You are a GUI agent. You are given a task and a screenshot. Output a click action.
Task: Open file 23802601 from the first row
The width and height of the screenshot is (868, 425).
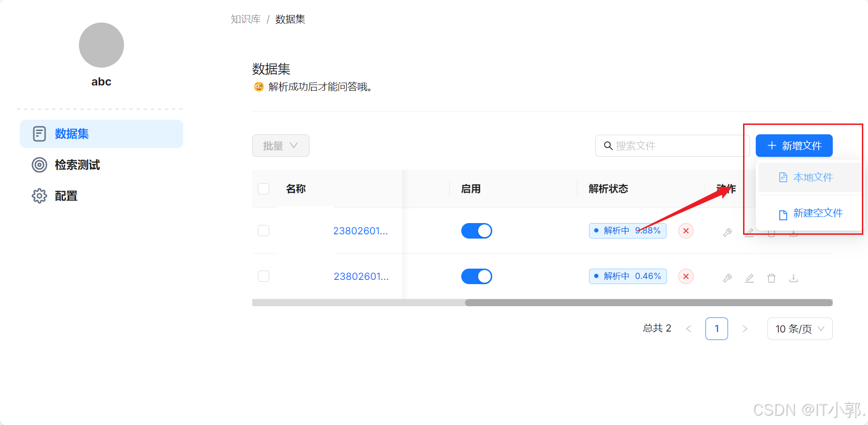pos(361,231)
